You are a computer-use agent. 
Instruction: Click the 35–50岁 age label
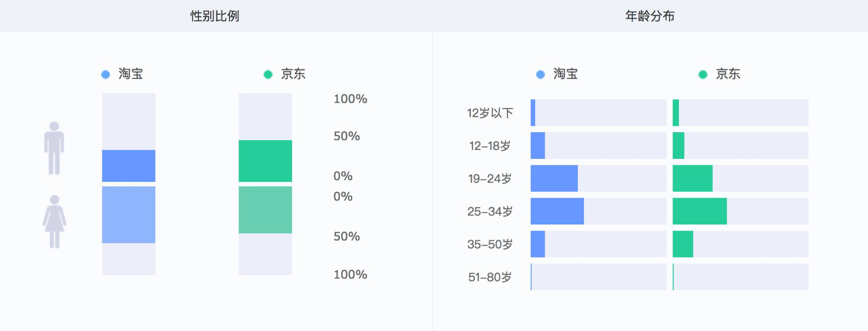[490, 244]
